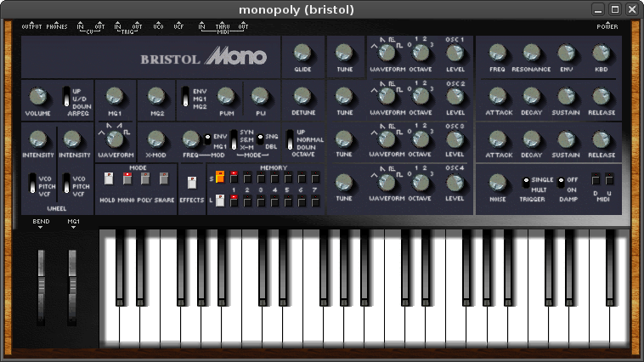
Task: Select upper memory bank button 7
Action: tap(315, 177)
